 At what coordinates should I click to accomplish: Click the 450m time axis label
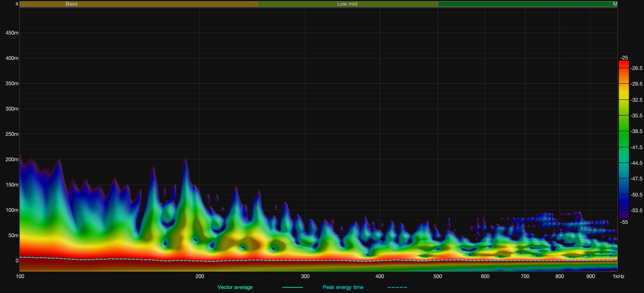coord(12,33)
